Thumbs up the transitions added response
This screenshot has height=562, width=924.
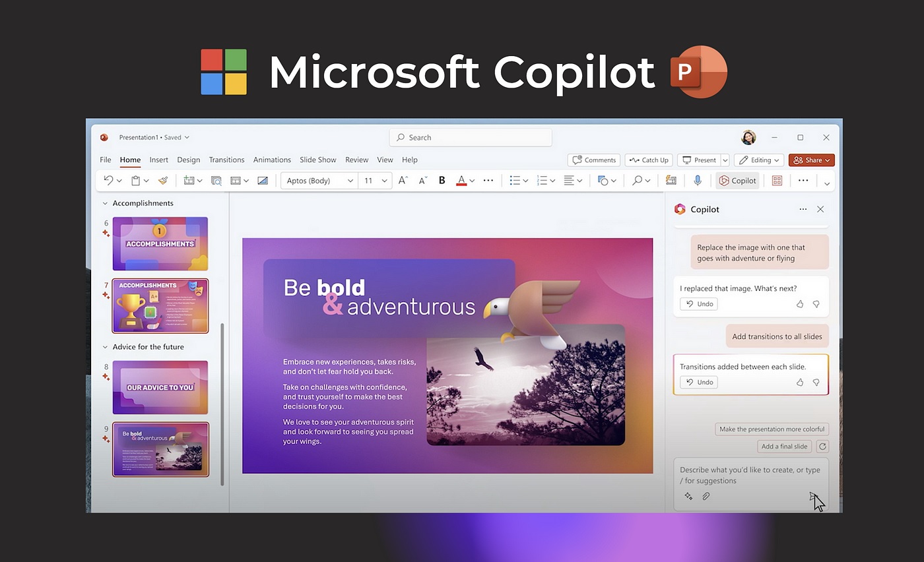[800, 382]
